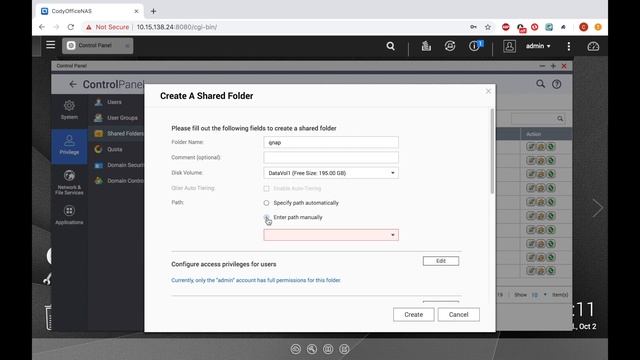This screenshot has height=360, width=640.
Task: Select Specify path automatically radio button
Action: pyautogui.click(x=266, y=203)
